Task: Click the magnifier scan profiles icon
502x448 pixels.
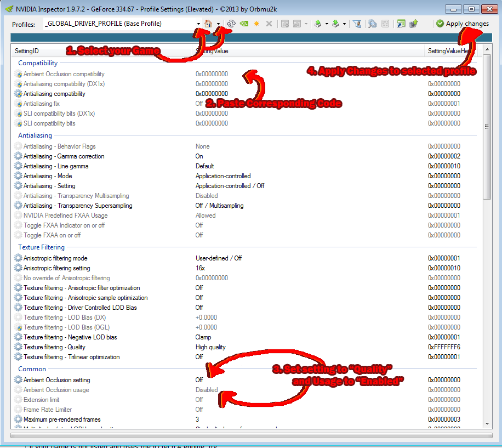Action: point(372,24)
